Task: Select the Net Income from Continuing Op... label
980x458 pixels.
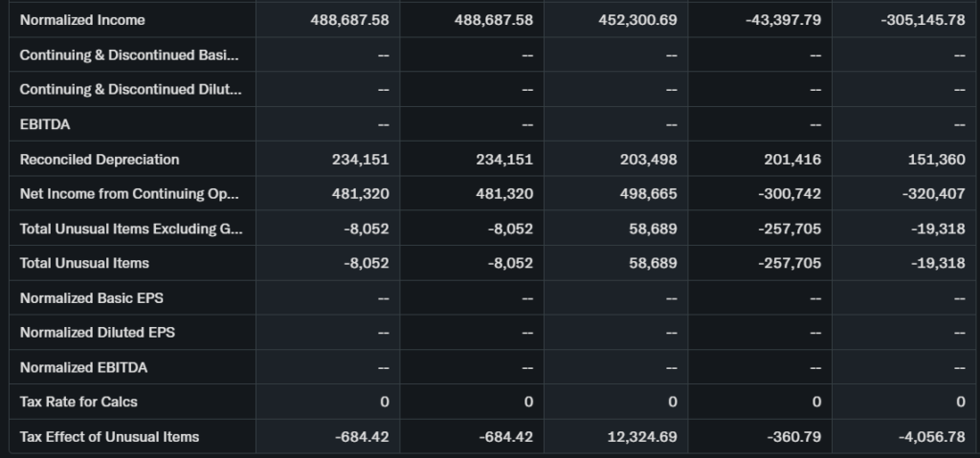Action: click(x=129, y=194)
